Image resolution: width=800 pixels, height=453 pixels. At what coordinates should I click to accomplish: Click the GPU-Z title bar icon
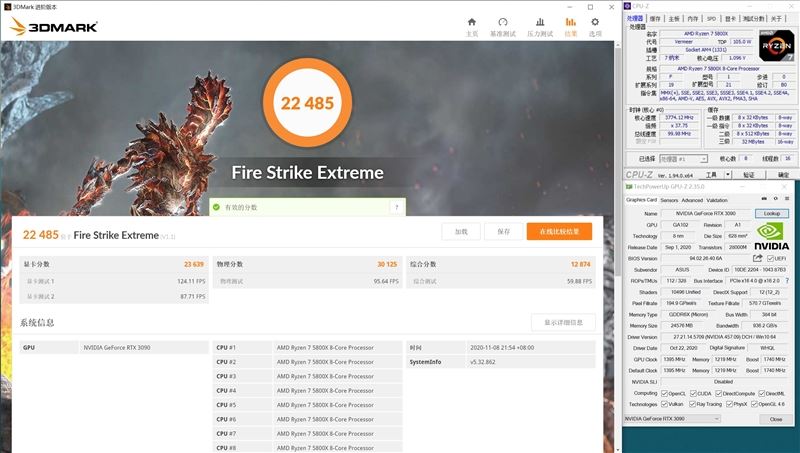click(x=629, y=187)
